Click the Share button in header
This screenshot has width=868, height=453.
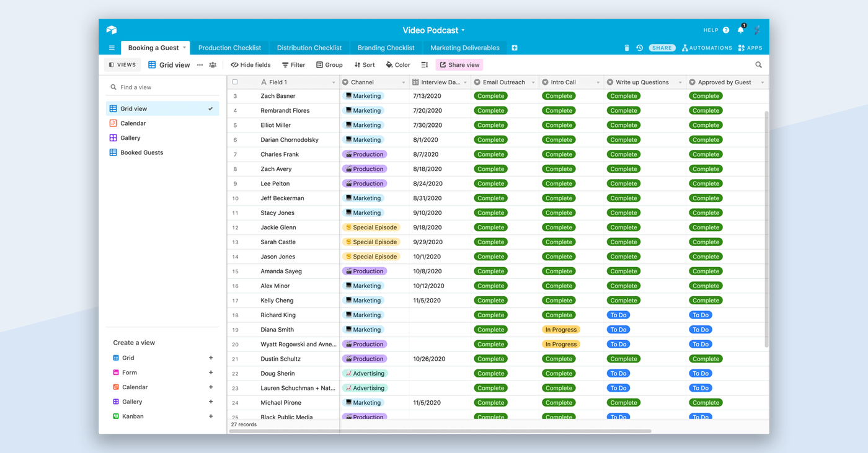(x=662, y=48)
